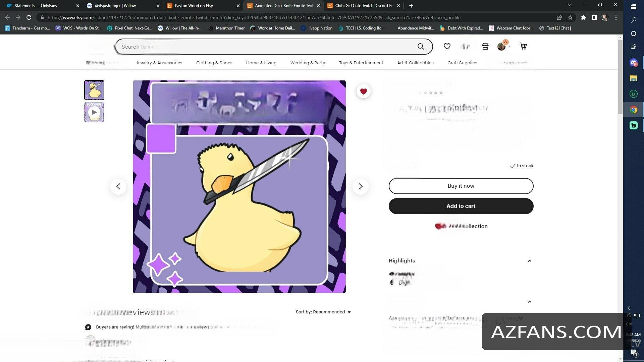Click the browser forward arrow
This screenshot has width=644, height=362.
pos(18,17)
